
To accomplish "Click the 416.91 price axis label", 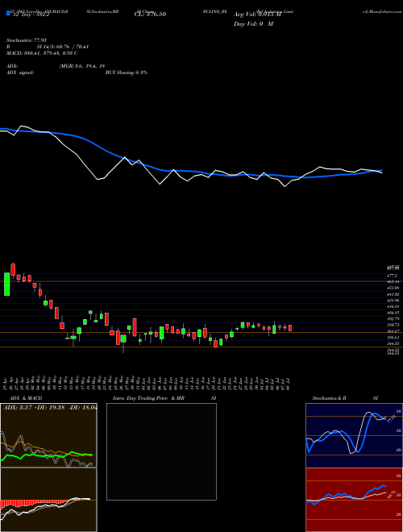I will pyautogui.click(x=393, y=306).
